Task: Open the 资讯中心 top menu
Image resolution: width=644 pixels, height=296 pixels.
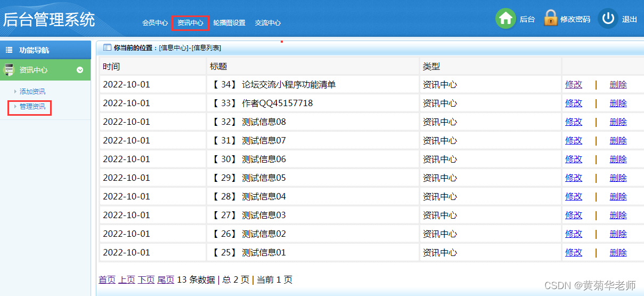Action: 190,23
